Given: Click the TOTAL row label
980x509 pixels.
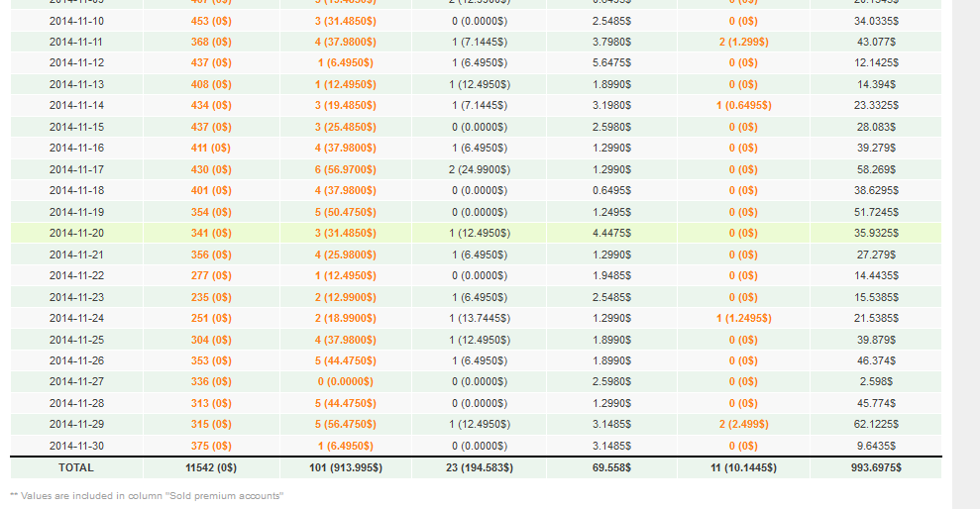Looking at the screenshot, I should coord(76,467).
